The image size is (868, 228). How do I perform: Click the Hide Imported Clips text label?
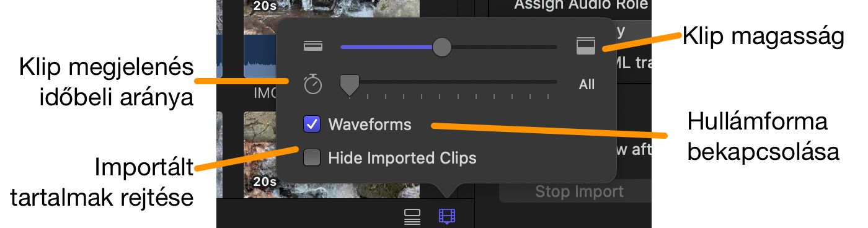coord(402,158)
